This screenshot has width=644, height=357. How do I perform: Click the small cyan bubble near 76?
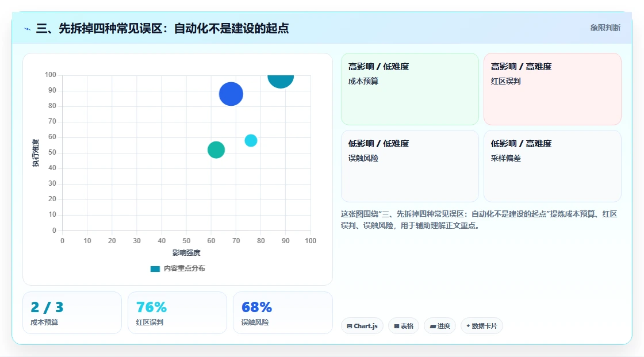click(x=251, y=140)
